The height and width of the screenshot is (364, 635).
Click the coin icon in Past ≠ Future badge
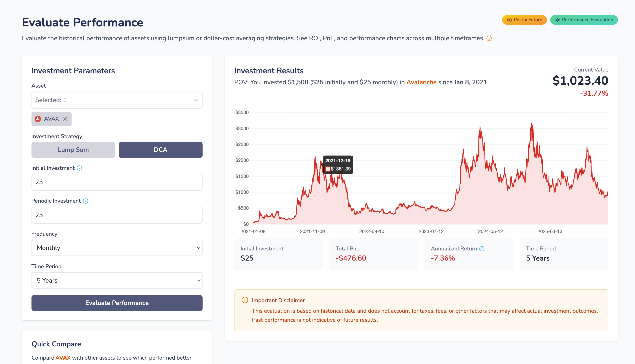tap(509, 20)
